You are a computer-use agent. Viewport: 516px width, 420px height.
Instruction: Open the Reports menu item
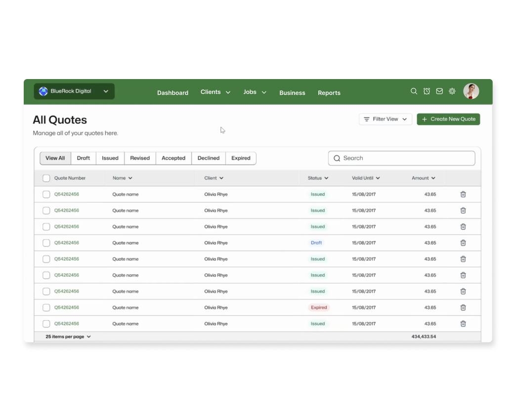(329, 93)
